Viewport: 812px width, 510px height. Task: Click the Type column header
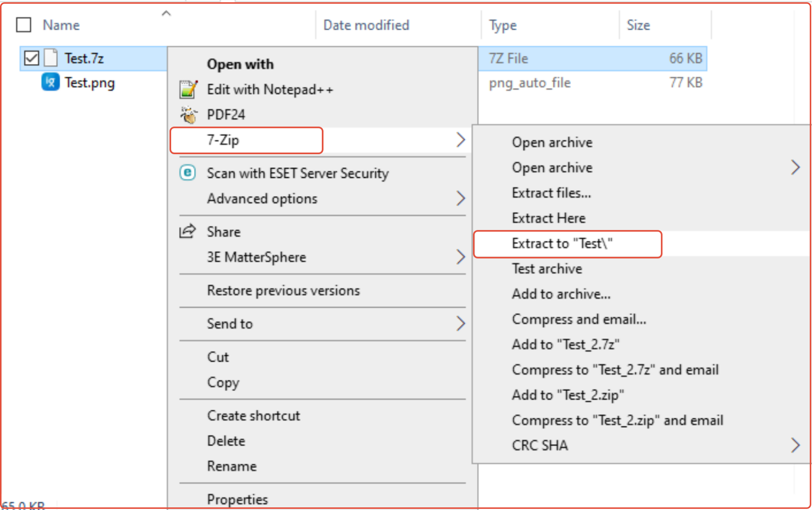coord(503,25)
